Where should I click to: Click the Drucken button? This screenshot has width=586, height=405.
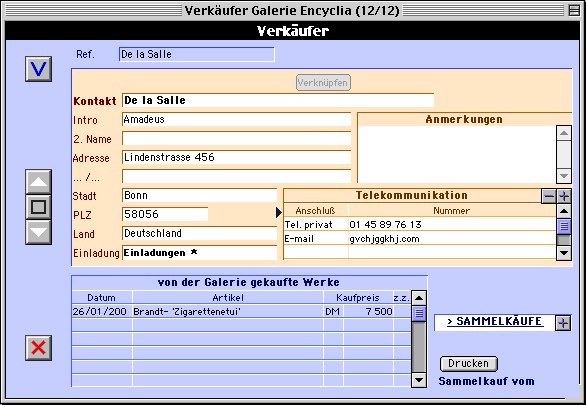click(x=469, y=364)
